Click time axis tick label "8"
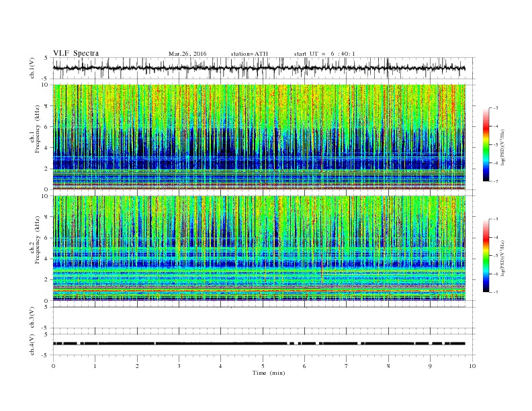532x411 pixels. [388, 366]
